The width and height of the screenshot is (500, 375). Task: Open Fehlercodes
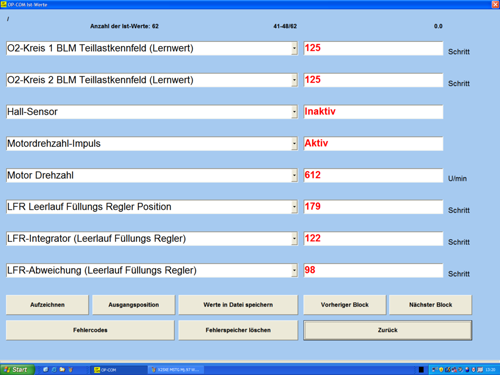90,330
